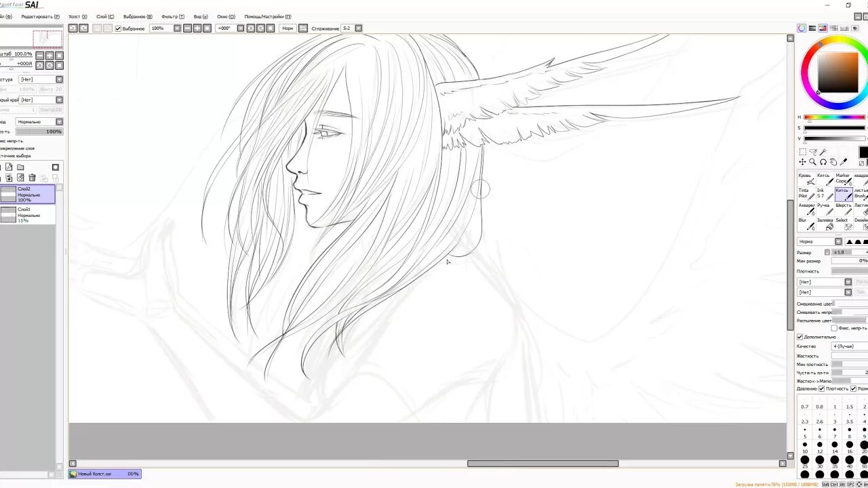This screenshot has height=488, width=868.
Task: Open the edge effect [Нет] dropdown
Action: point(59,100)
